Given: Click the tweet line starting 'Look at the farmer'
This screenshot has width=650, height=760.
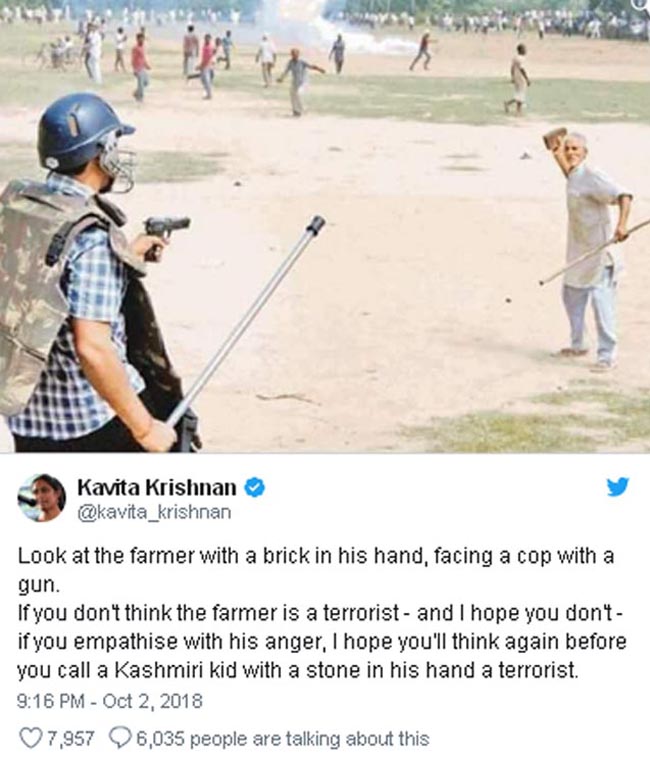Looking at the screenshot, I should tap(316, 556).
